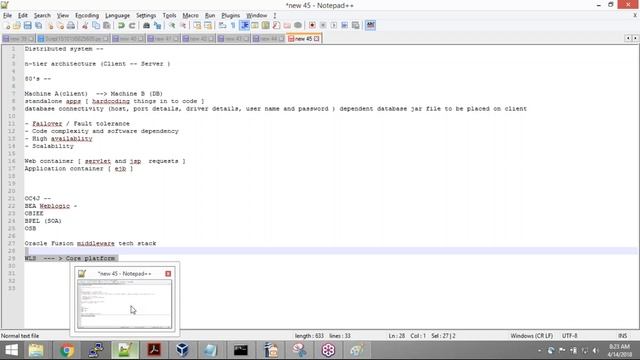Toggle INS mode in status bar
This screenshot has height=360, width=640.
(622, 336)
